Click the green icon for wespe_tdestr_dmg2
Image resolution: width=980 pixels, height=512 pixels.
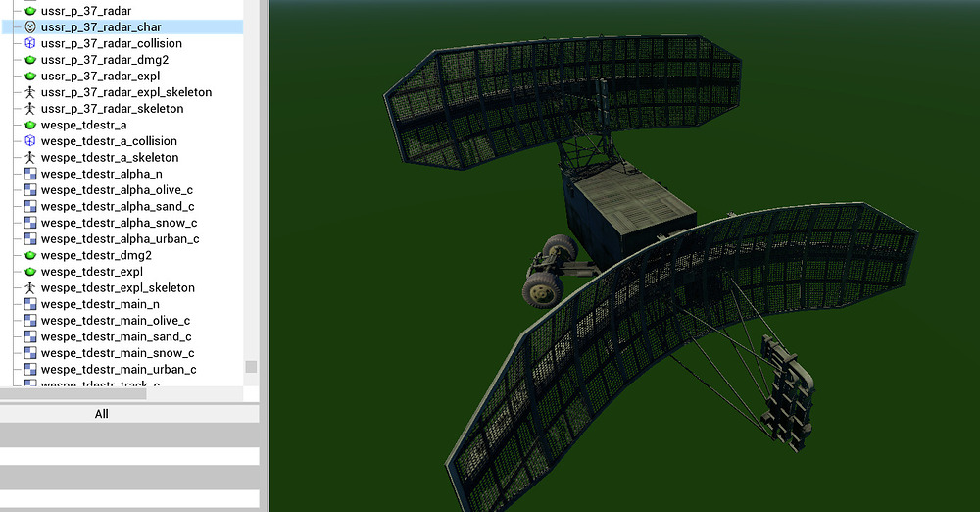30,256
